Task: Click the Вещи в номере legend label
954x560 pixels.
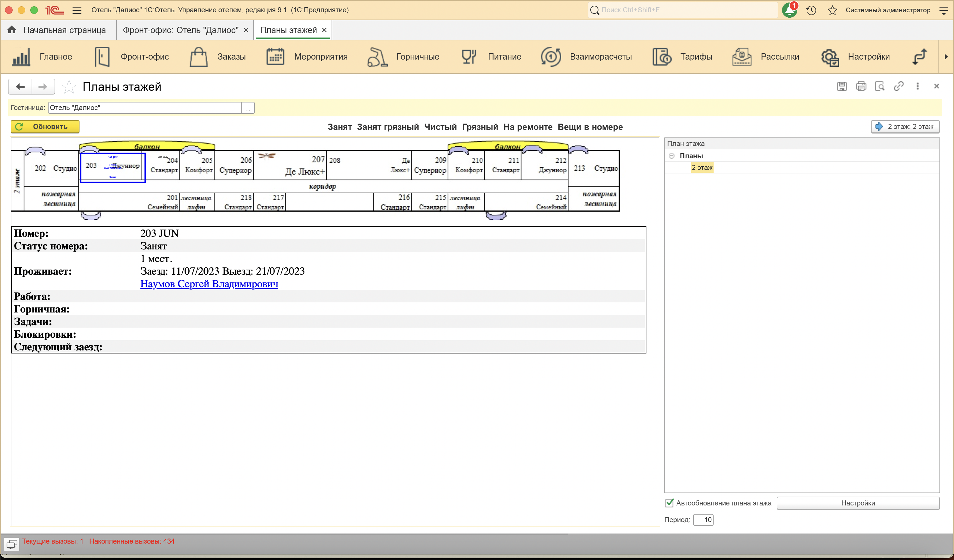Action: [590, 127]
